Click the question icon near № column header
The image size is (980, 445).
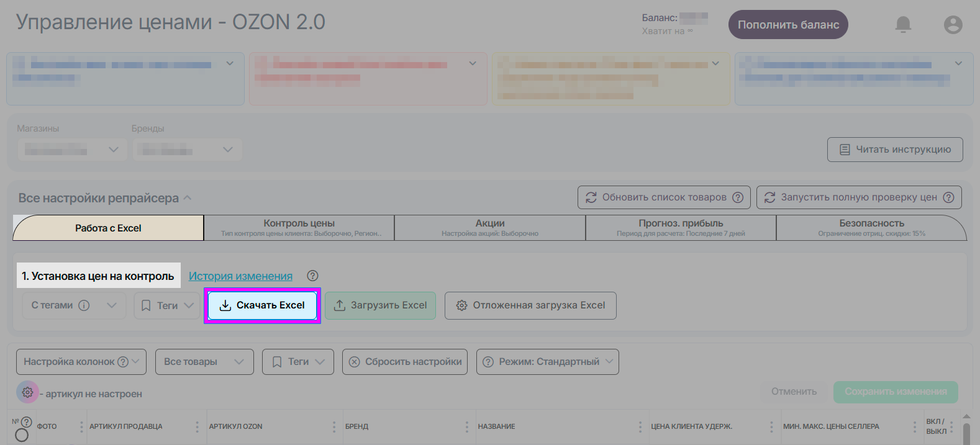(26, 422)
